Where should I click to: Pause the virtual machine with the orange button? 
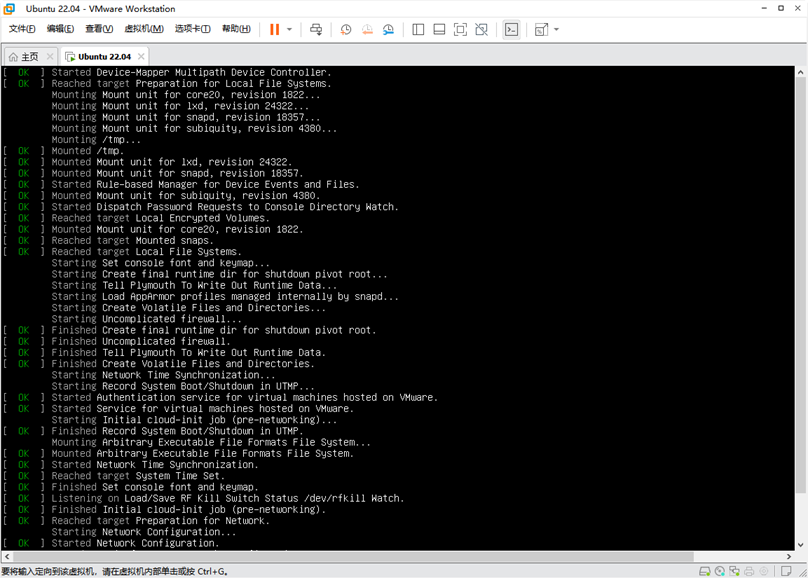coord(274,29)
